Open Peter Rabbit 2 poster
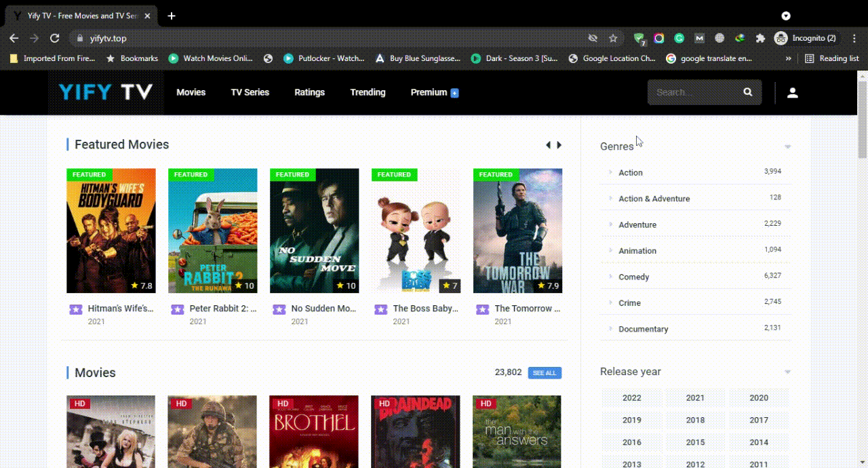 (x=213, y=231)
